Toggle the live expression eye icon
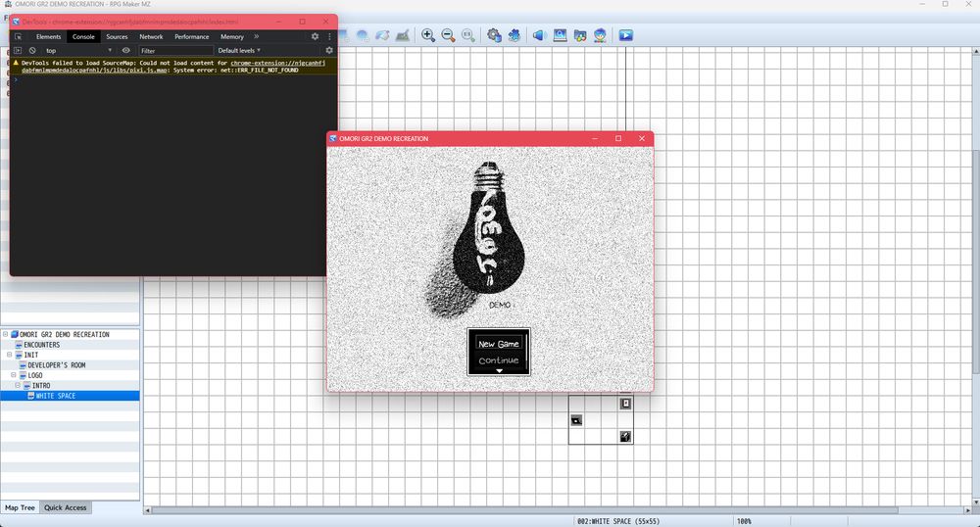 click(x=126, y=51)
